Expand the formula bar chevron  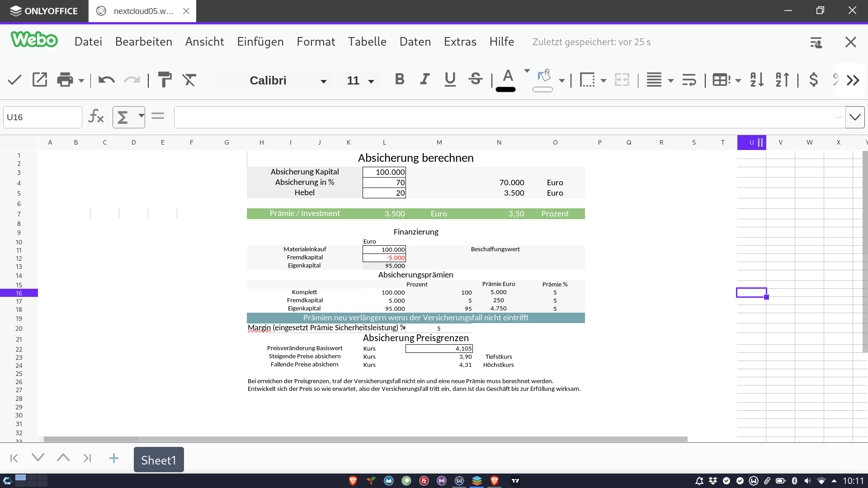854,117
